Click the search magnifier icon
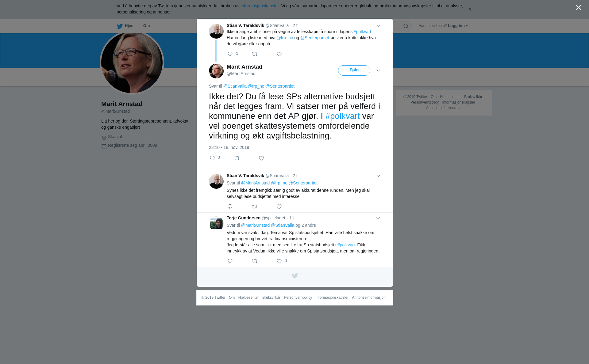 click(406, 26)
